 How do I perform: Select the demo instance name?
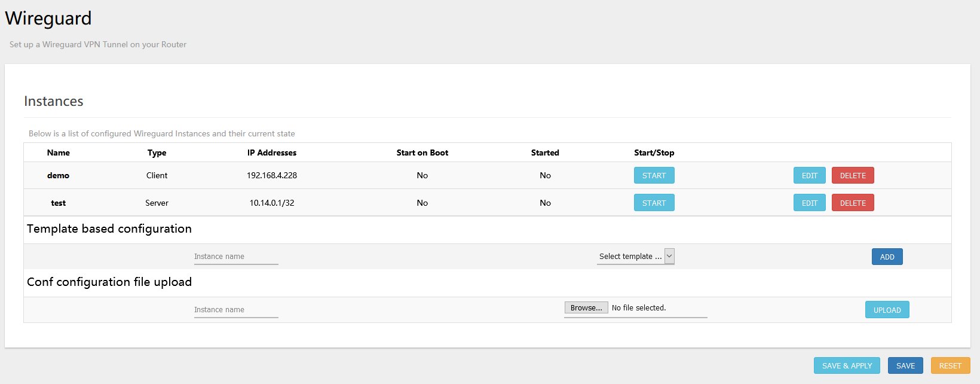(59, 175)
